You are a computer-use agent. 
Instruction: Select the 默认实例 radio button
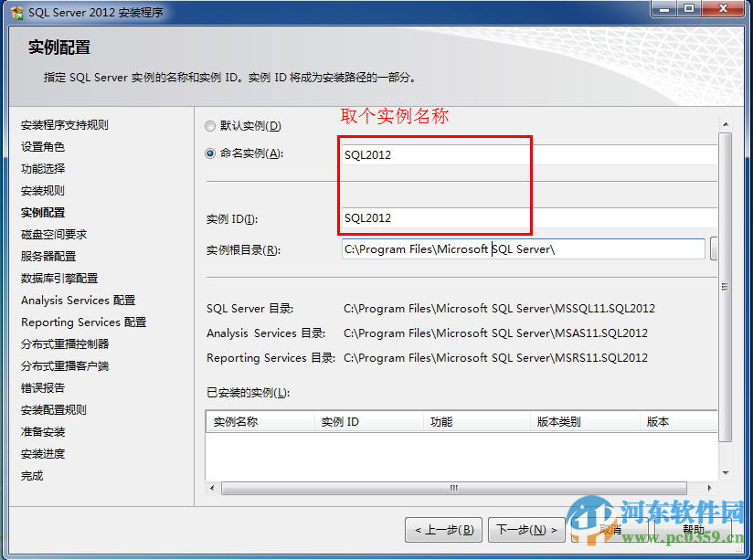(x=209, y=125)
